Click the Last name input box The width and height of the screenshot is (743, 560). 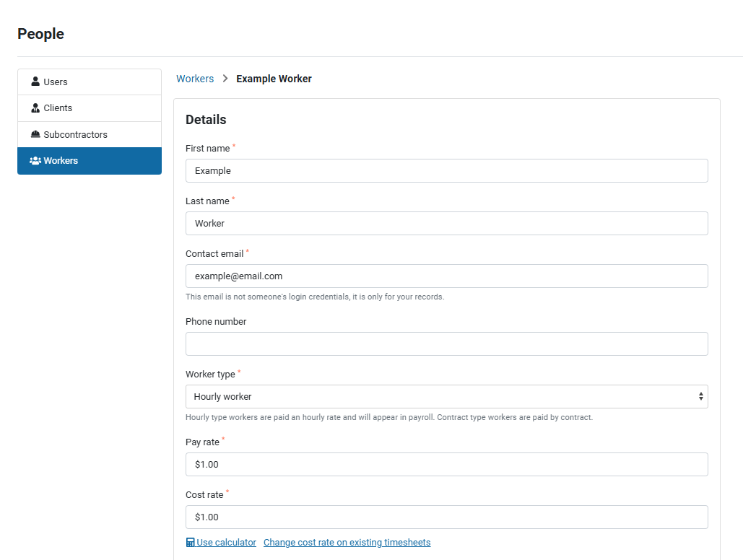pos(446,224)
